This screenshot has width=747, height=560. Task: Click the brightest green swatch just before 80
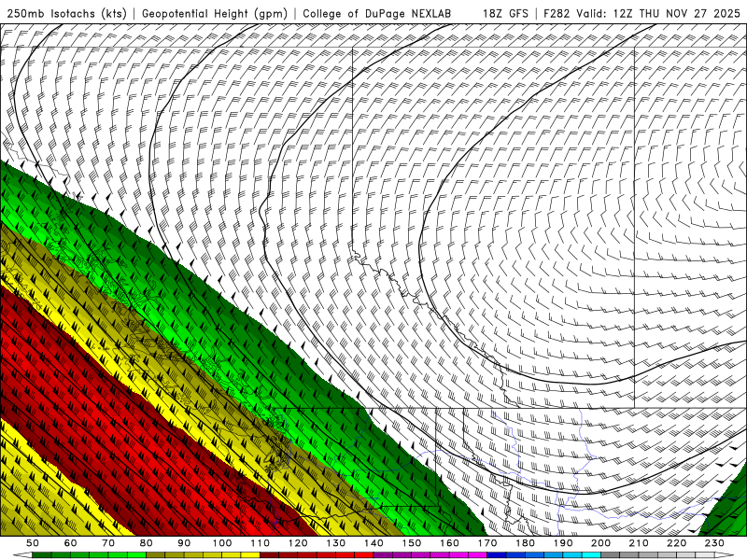pos(136,554)
